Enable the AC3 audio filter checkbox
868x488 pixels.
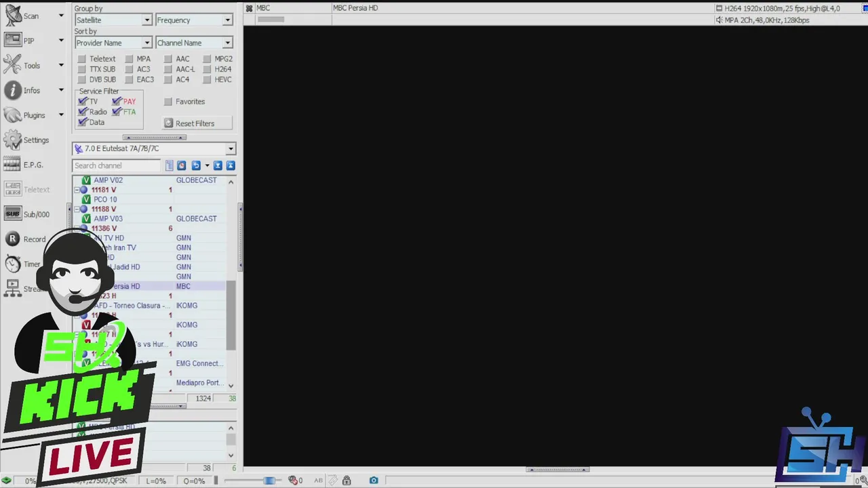point(129,69)
